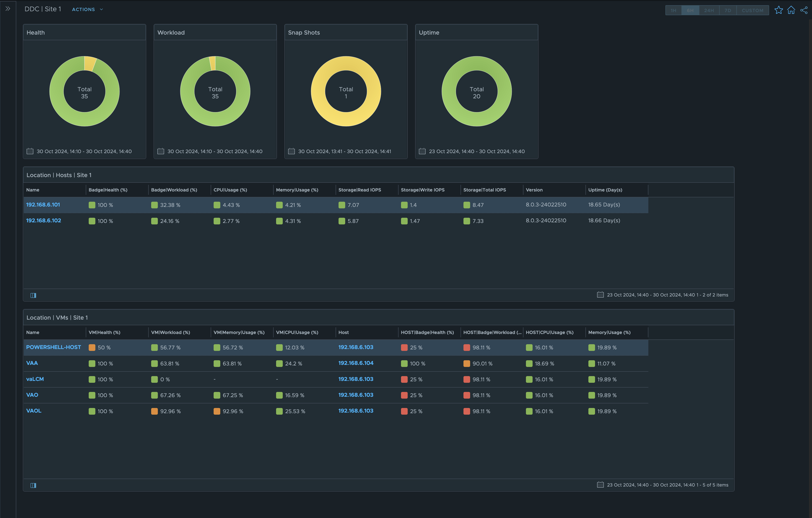Open the CUSTOM time range option
The image size is (812, 518).
752,10
